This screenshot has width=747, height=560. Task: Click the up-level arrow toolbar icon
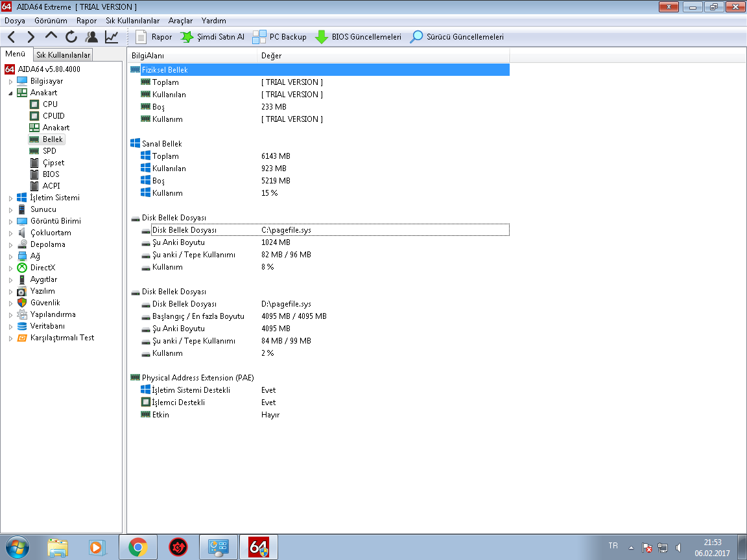[51, 36]
